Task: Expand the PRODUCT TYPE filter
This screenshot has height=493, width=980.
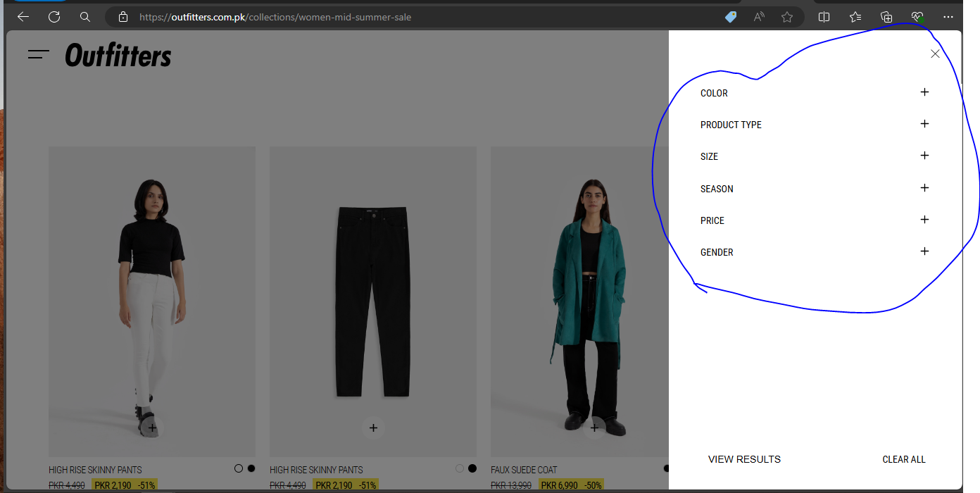Action: (924, 124)
